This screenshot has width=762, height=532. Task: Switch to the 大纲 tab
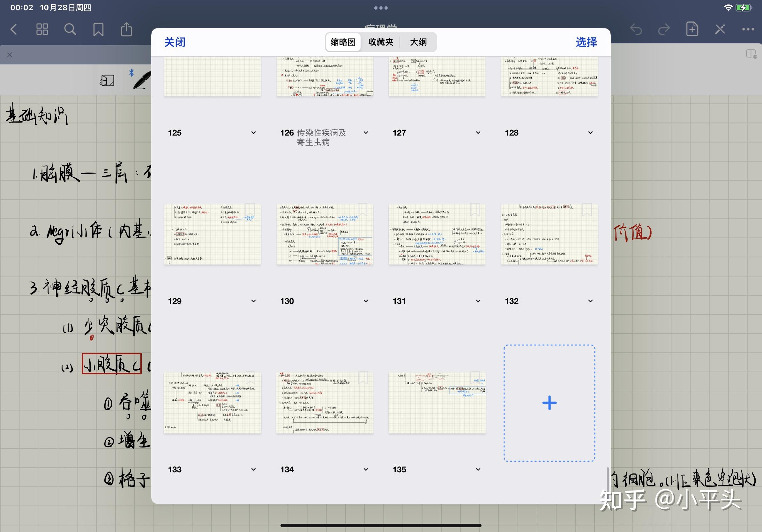pyautogui.click(x=419, y=42)
